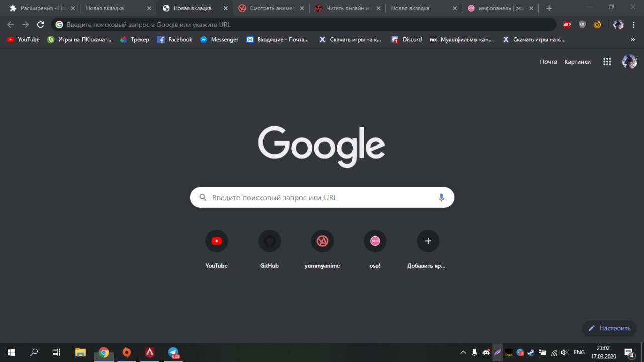The image size is (644, 362).
Task: Open the Origin app on the taskbar
Action: click(127, 352)
